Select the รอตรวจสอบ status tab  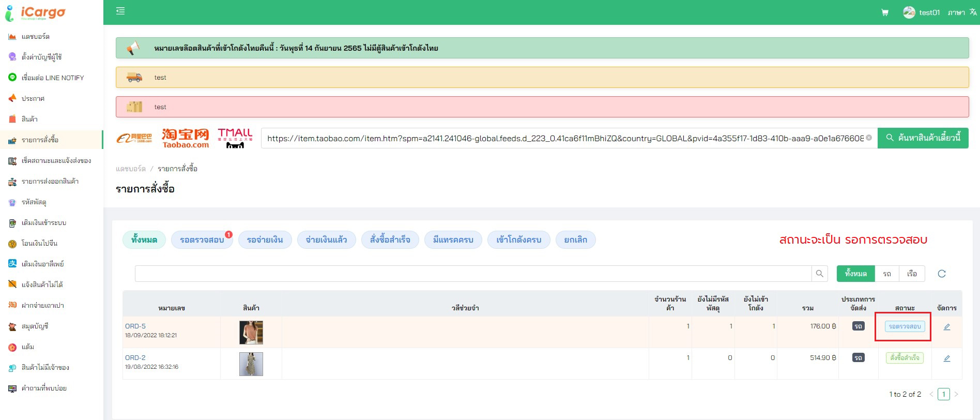click(x=202, y=239)
